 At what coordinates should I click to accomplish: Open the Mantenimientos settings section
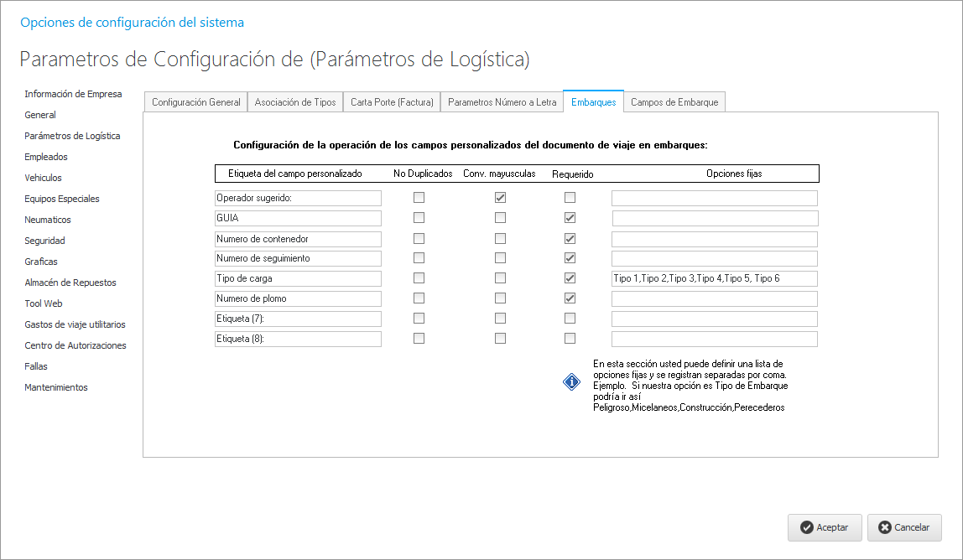click(x=56, y=387)
